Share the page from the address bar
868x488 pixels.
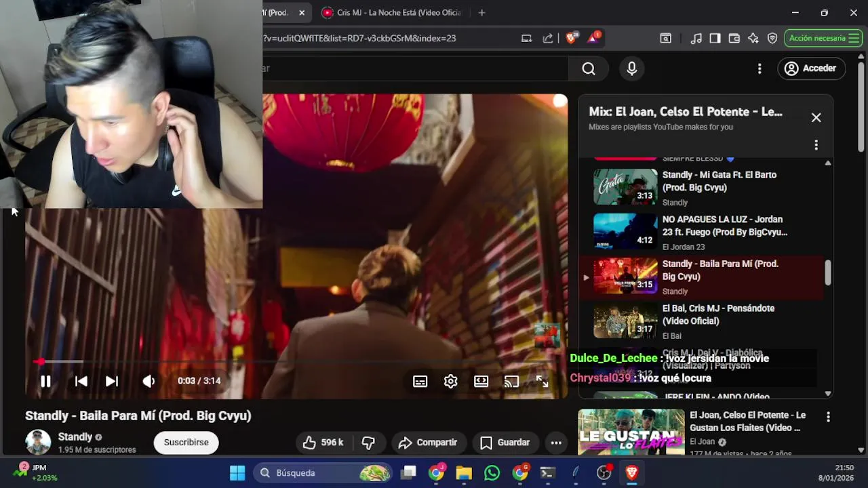[x=548, y=39]
